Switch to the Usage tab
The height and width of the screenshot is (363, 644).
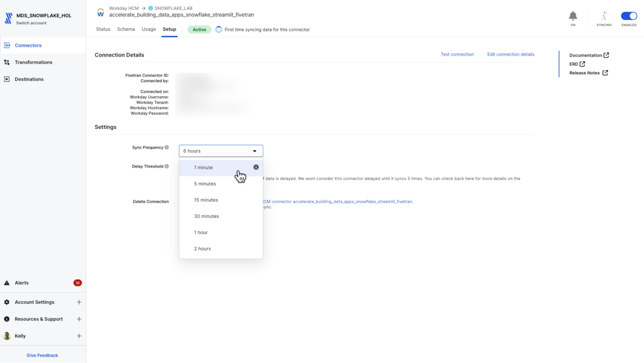(149, 29)
